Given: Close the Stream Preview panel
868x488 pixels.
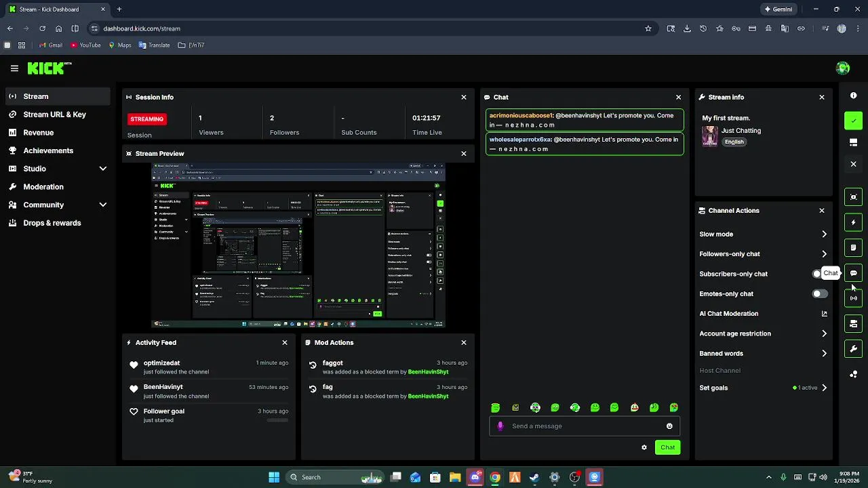Looking at the screenshot, I should pyautogui.click(x=464, y=154).
